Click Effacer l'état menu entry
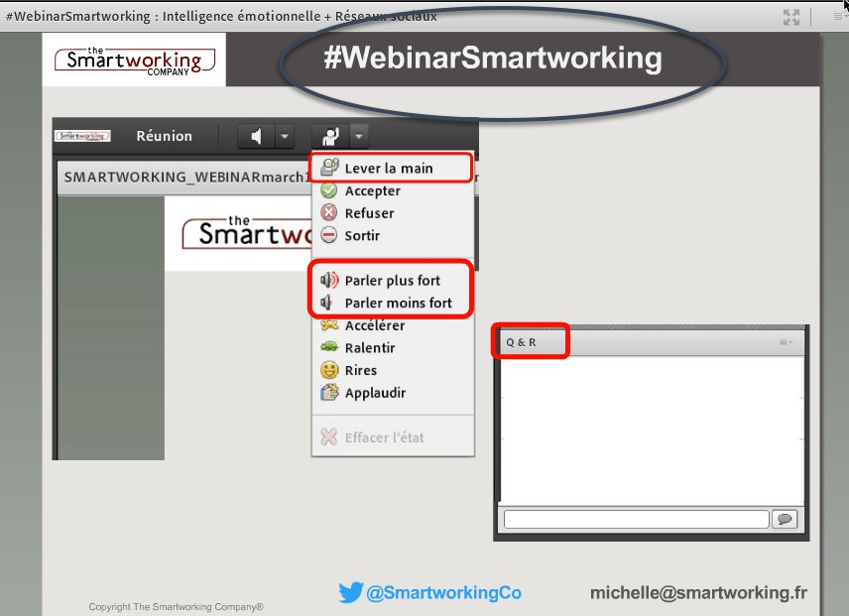This screenshot has width=849, height=616. 392,436
